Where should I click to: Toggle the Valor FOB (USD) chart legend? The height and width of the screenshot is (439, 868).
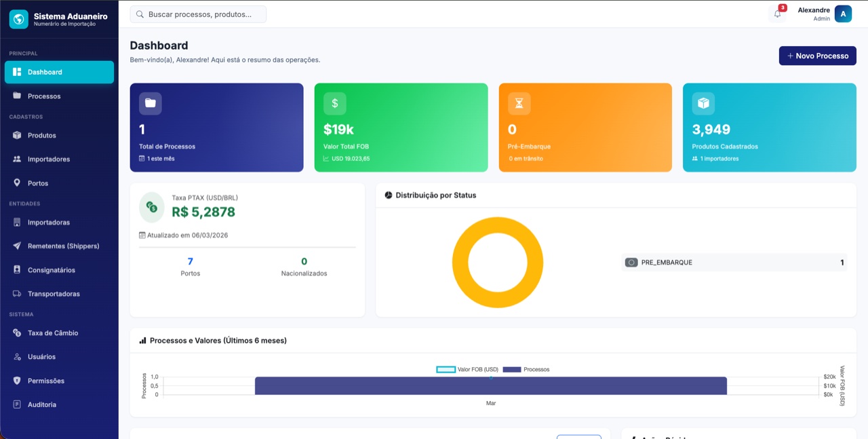(467, 370)
